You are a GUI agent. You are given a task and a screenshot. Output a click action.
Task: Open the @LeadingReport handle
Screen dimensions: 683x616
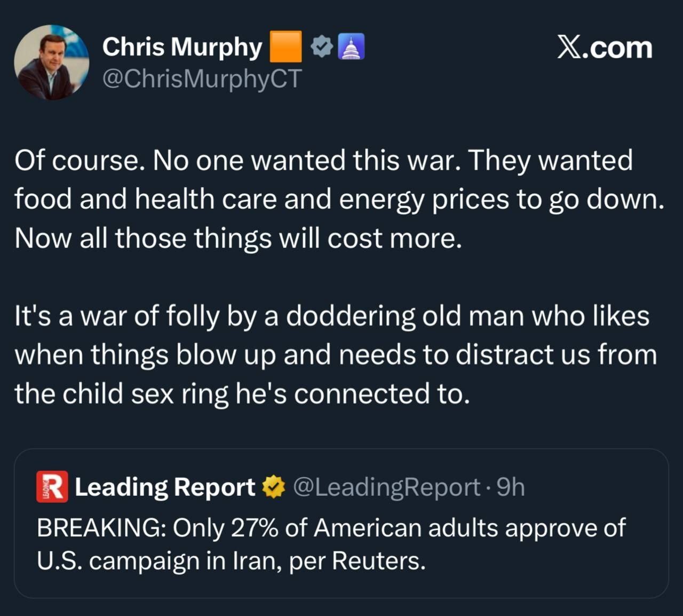pos(387,487)
